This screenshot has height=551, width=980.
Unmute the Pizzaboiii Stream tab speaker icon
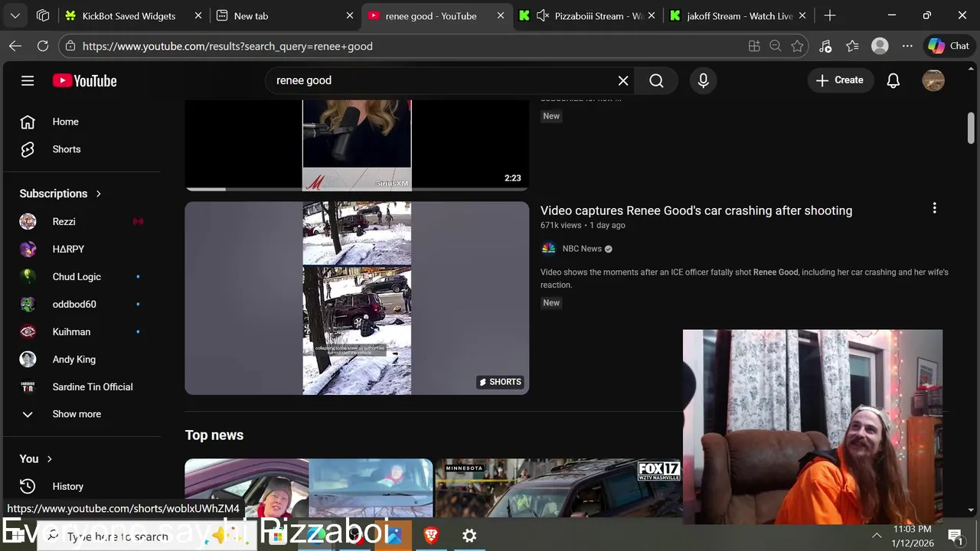point(543,15)
